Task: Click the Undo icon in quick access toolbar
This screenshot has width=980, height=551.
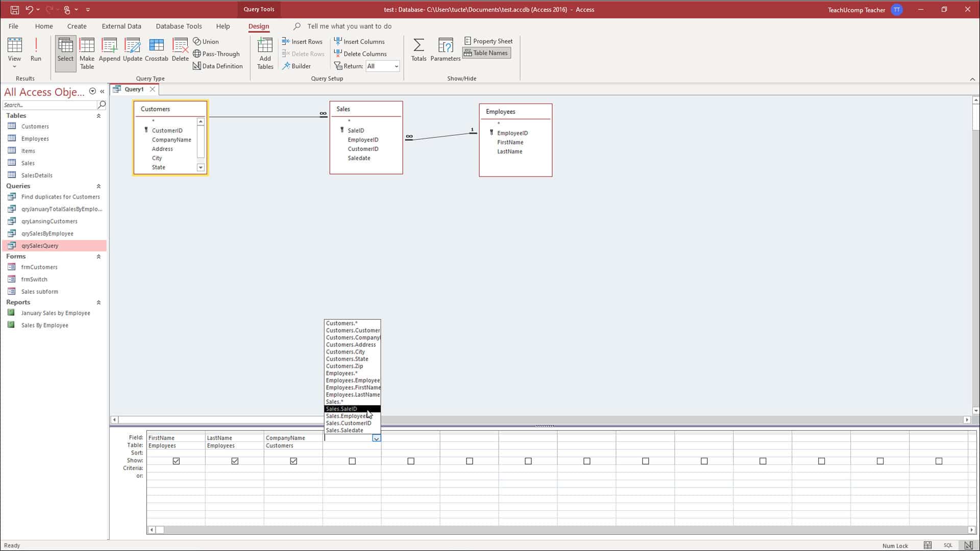Action: (30, 9)
